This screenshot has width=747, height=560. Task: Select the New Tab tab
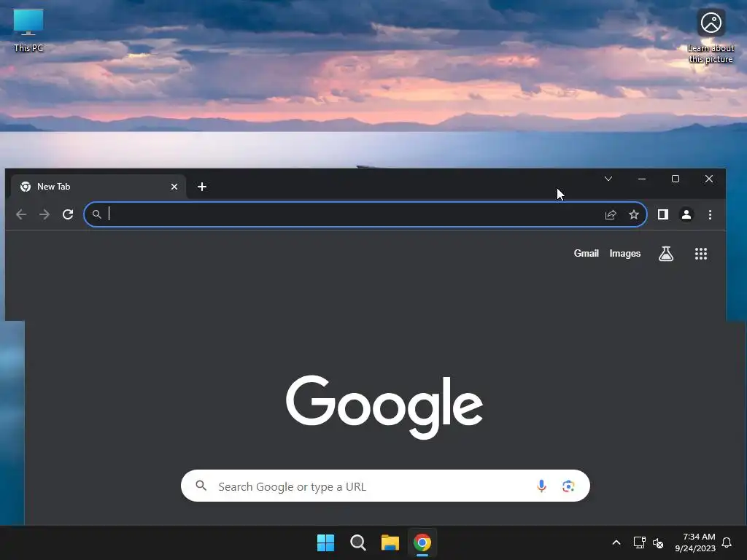(97, 187)
